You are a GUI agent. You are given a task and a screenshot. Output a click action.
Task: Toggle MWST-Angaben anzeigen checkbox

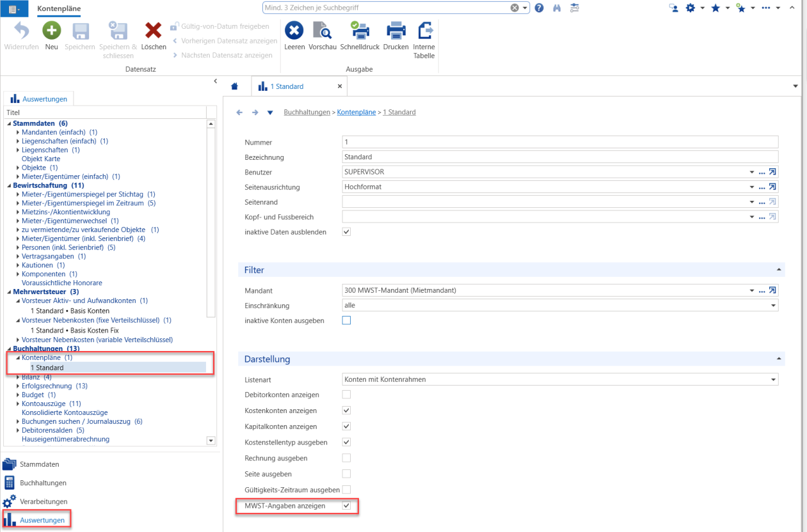tap(347, 506)
